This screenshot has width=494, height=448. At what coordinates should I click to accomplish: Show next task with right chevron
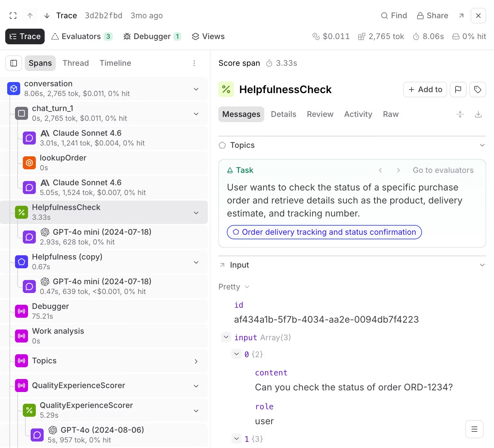(x=399, y=170)
